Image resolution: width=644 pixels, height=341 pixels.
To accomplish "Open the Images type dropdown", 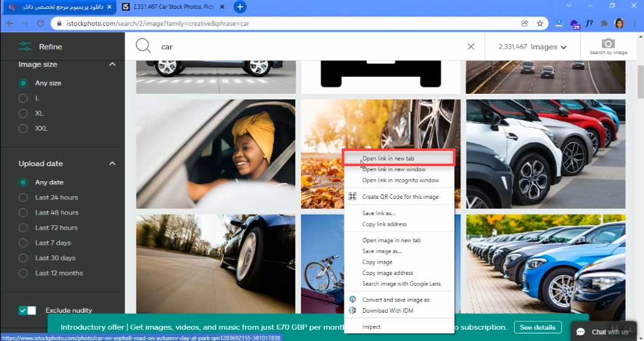I will pyautogui.click(x=532, y=47).
